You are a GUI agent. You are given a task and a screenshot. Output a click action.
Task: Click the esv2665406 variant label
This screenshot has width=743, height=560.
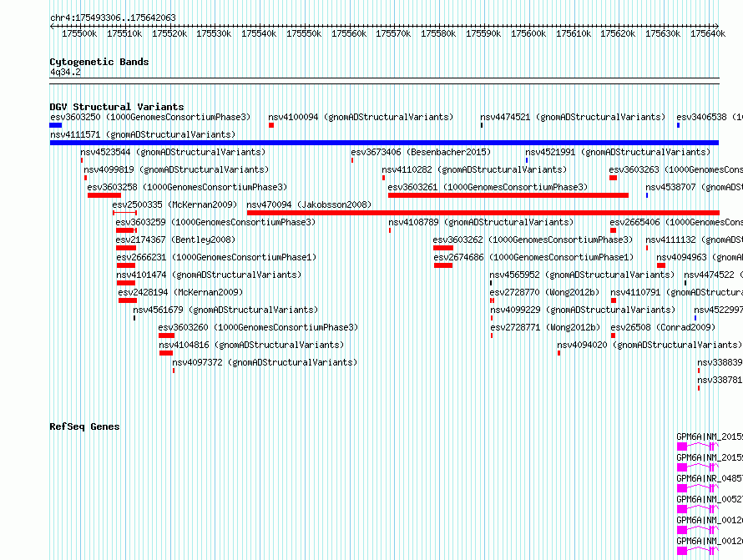[676, 222]
